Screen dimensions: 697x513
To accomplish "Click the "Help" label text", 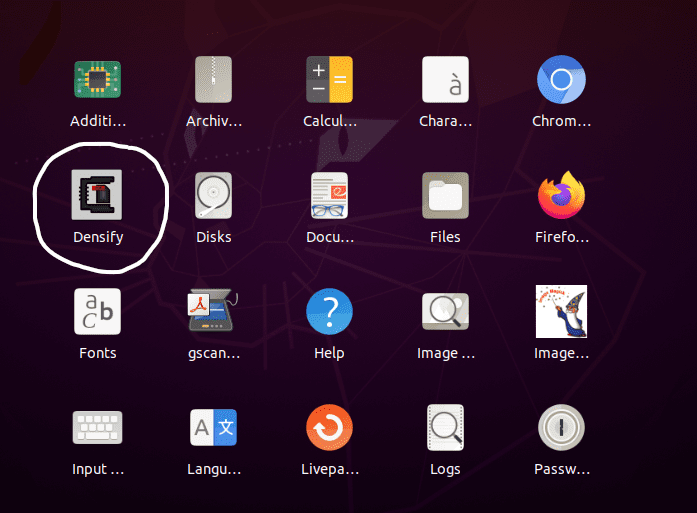I will click(x=329, y=353).
